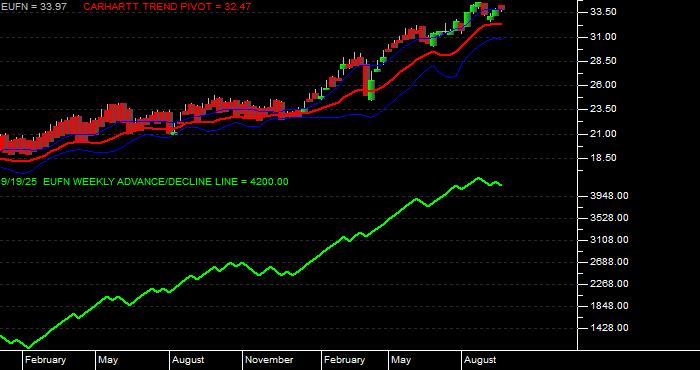Click the first May date label
Image resolution: width=700 pixels, height=370 pixels.
click(x=108, y=360)
